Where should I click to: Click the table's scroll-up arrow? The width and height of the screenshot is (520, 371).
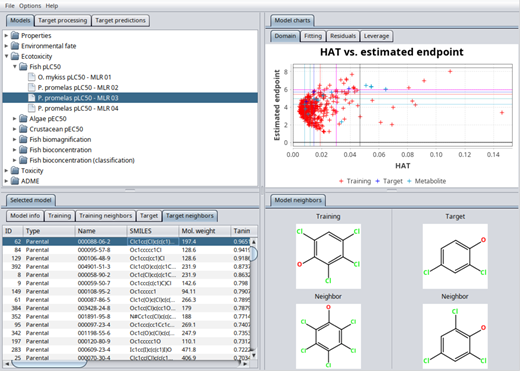click(254, 242)
